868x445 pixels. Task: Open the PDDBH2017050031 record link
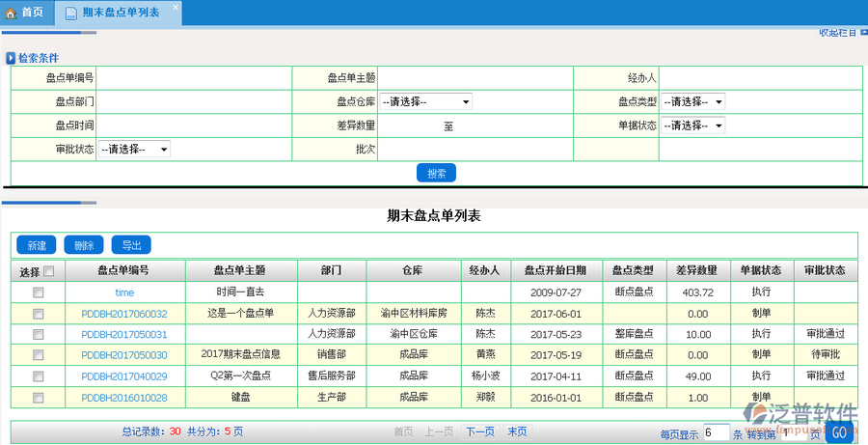[x=124, y=334]
